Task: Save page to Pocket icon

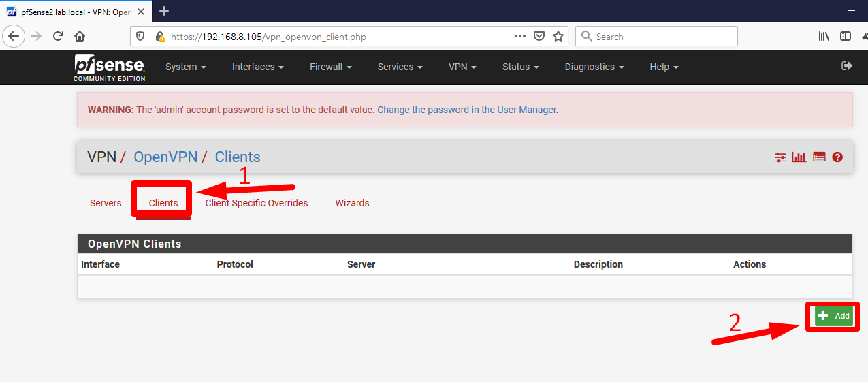Action: pyautogui.click(x=539, y=37)
